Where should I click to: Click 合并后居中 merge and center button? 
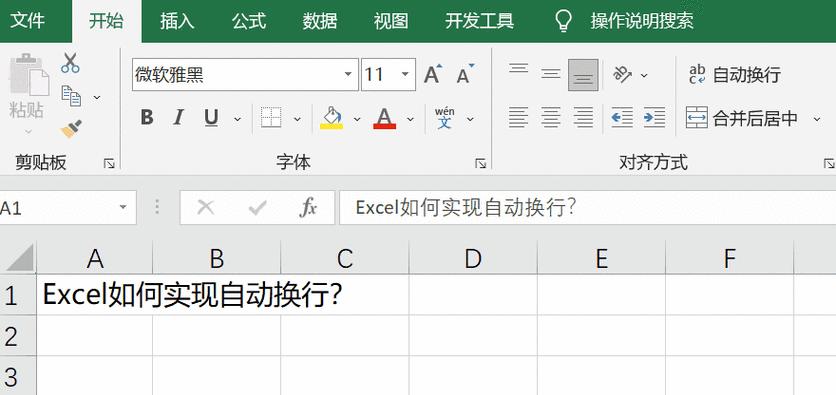pos(742,118)
